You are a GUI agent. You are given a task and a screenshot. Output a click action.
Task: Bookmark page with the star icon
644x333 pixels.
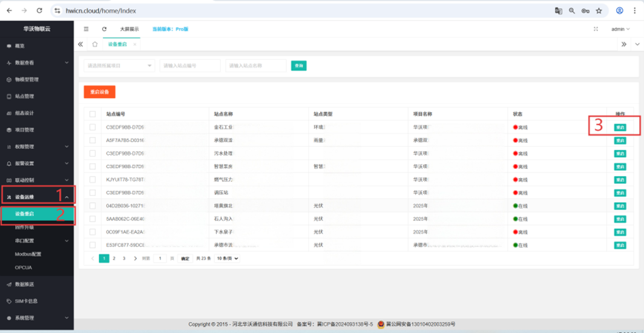pos(599,11)
